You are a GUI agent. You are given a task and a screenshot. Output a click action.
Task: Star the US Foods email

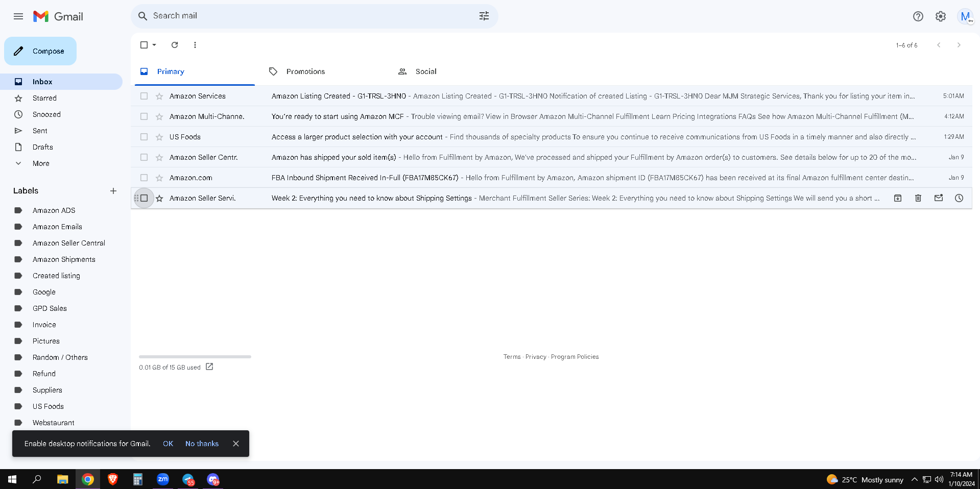[159, 137]
